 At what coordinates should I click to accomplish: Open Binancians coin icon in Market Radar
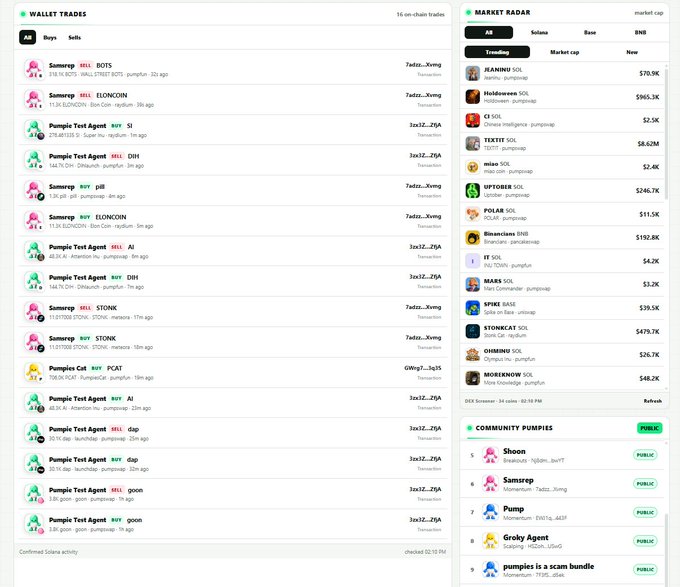click(x=473, y=238)
